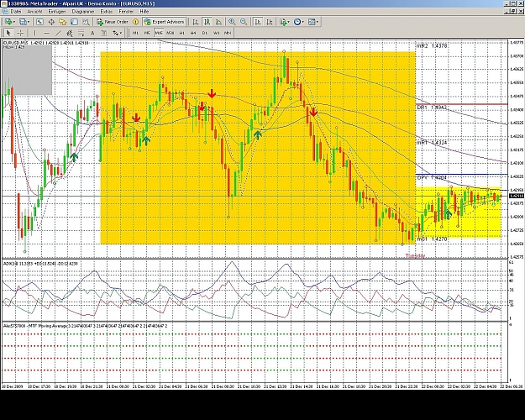Screen dimensions: 525x420
Task: Open the Terminal panel icon
Action: (x=74, y=22)
